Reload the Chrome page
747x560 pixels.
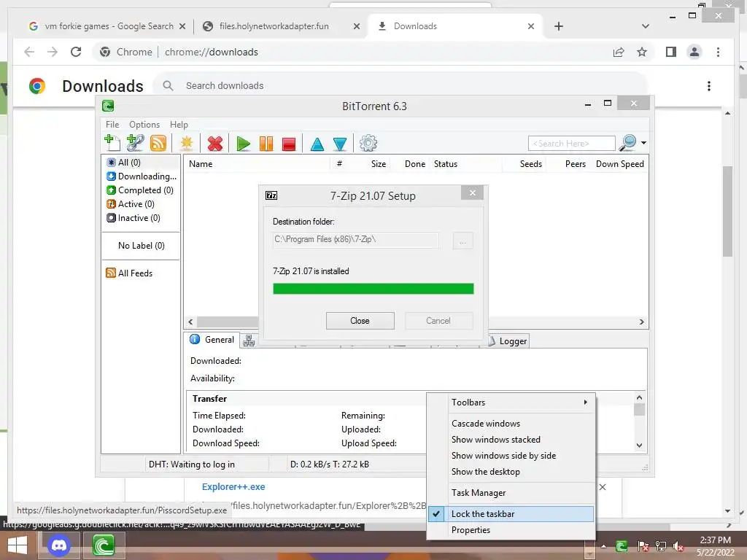(x=76, y=52)
